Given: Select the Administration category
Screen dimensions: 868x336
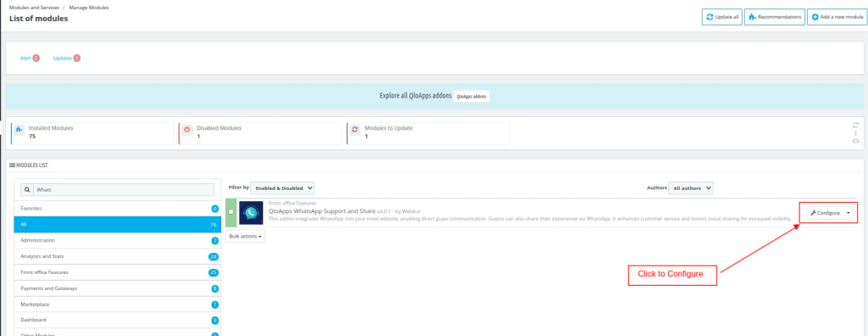Looking at the screenshot, I should point(117,241).
